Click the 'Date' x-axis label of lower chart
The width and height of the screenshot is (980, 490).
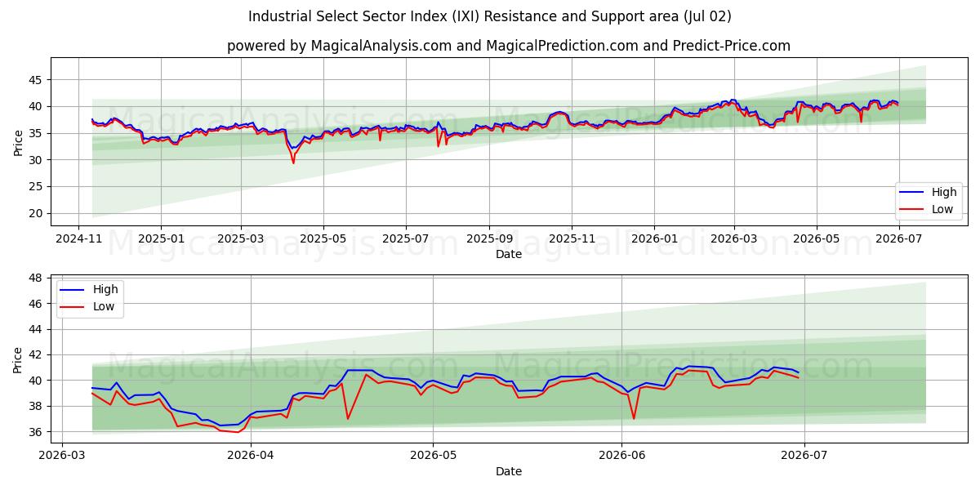[x=509, y=472]
